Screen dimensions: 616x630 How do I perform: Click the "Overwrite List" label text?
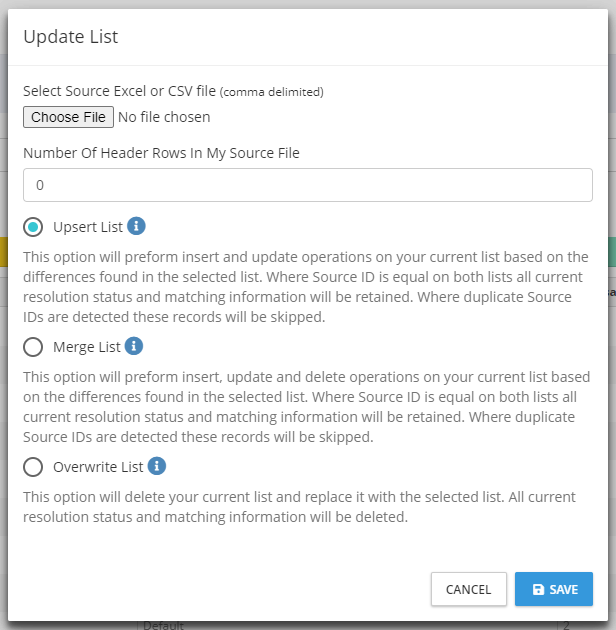click(98, 467)
